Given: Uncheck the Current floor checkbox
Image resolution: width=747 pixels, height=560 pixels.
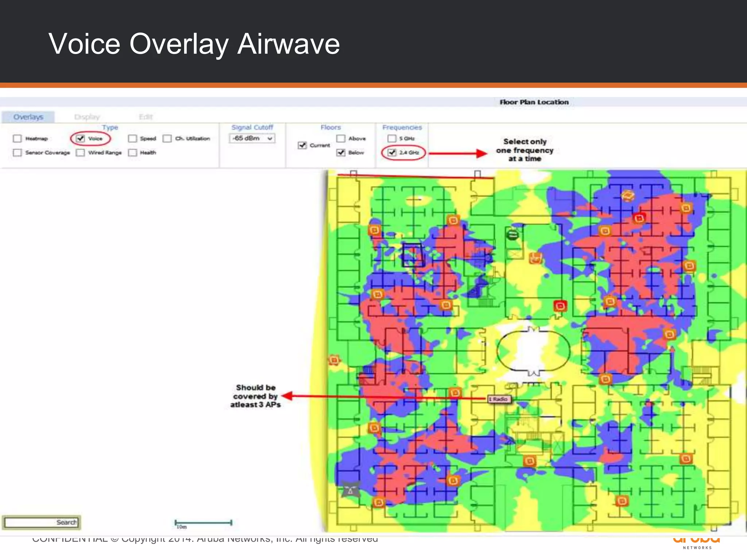Looking at the screenshot, I should 302,145.
